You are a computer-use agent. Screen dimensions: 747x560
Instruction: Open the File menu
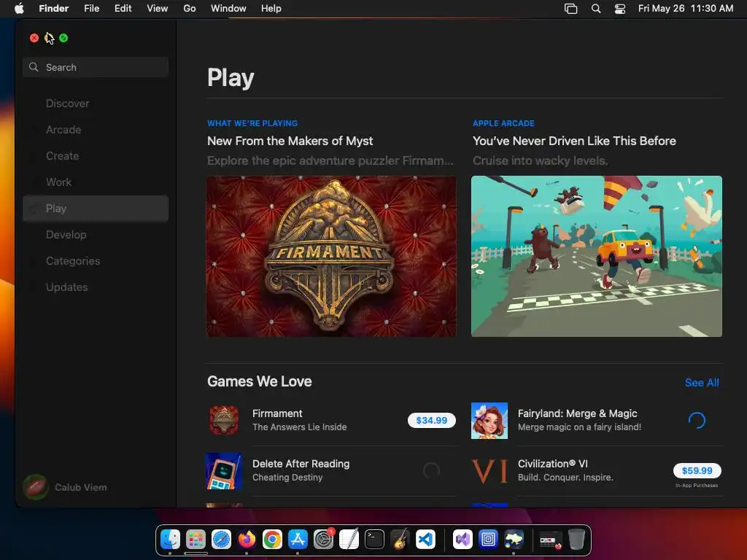(91, 9)
